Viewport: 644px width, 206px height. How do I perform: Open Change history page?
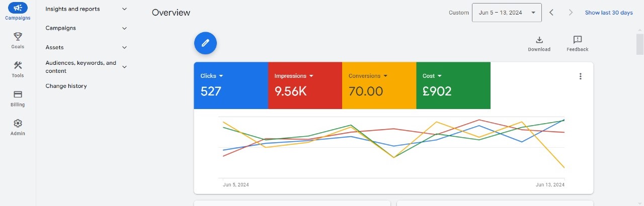coord(66,86)
